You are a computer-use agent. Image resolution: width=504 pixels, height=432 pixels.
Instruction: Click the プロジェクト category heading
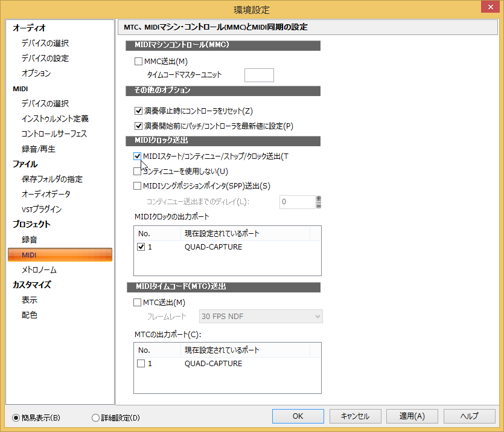[x=31, y=224]
